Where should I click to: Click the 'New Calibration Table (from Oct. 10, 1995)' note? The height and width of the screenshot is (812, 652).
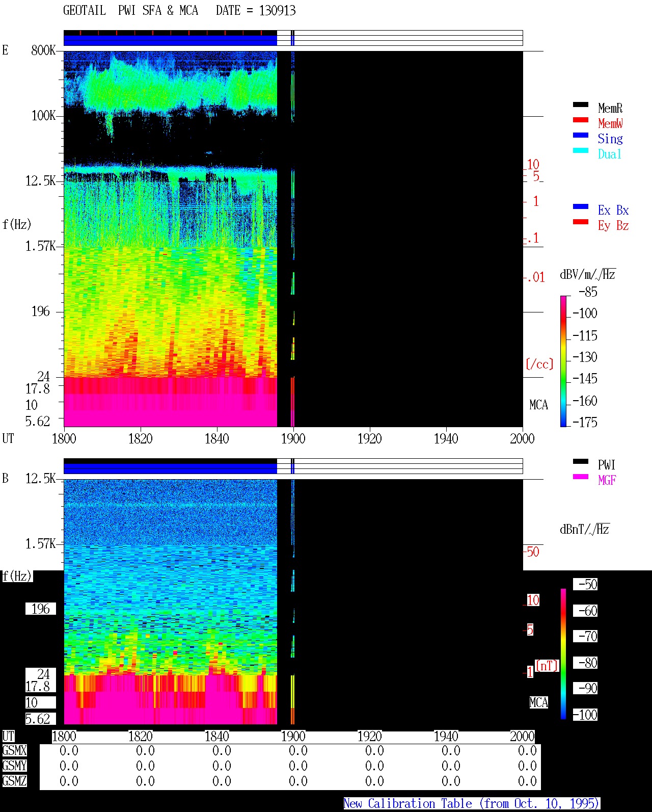coord(472,803)
